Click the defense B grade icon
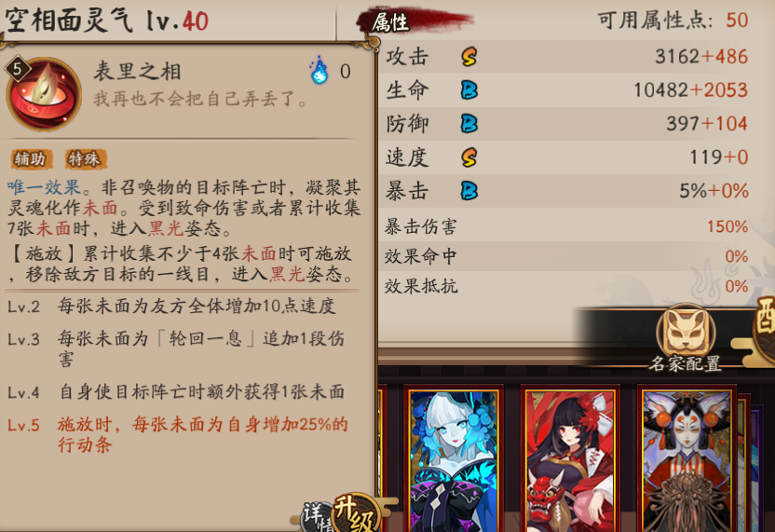 tap(469, 124)
